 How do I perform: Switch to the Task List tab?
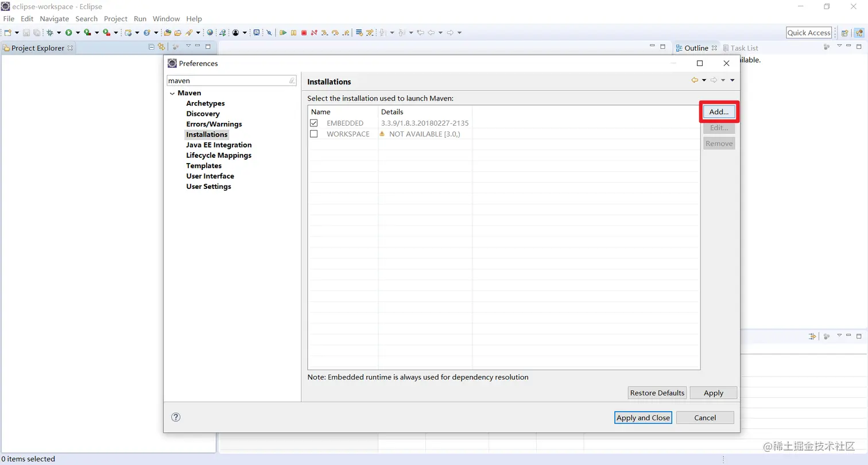pos(740,48)
